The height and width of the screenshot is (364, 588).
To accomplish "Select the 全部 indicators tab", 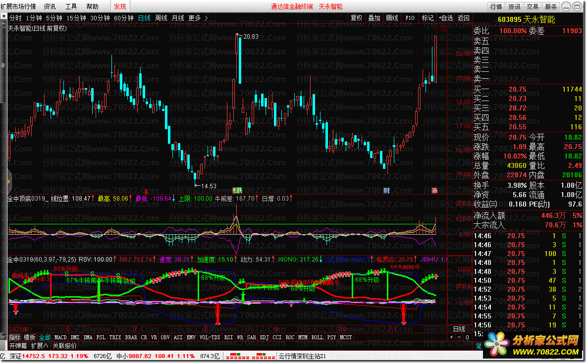I will click(45, 337).
